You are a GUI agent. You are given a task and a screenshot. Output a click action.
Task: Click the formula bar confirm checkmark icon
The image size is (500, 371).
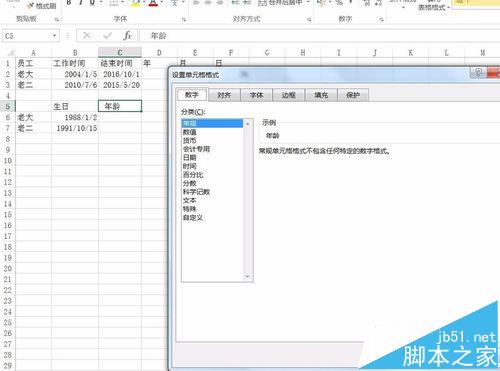[x=107, y=35]
